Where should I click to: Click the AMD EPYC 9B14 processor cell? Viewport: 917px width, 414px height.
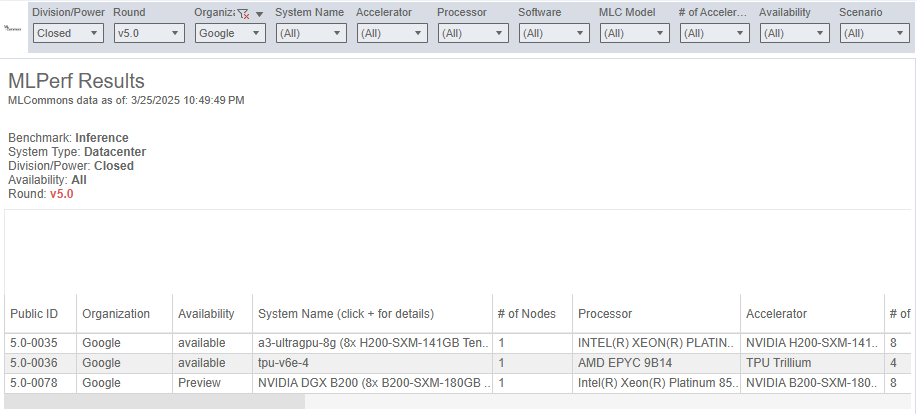pyautogui.click(x=656, y=363)
